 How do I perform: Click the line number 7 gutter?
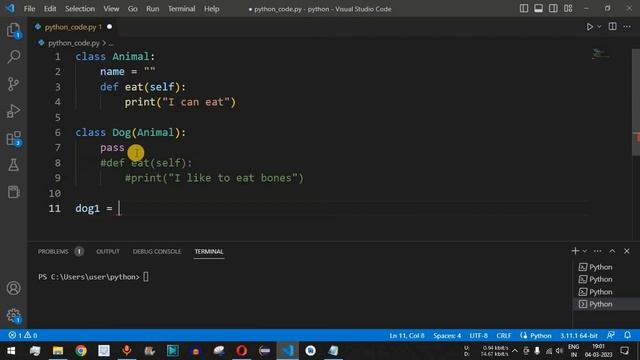click(x=58, y=147)
